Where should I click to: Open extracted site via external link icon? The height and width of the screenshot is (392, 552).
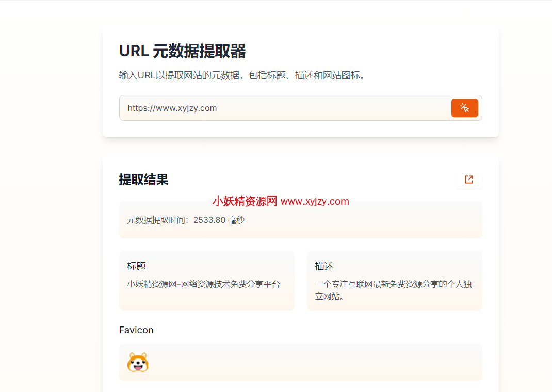click(x=468, y=179)
